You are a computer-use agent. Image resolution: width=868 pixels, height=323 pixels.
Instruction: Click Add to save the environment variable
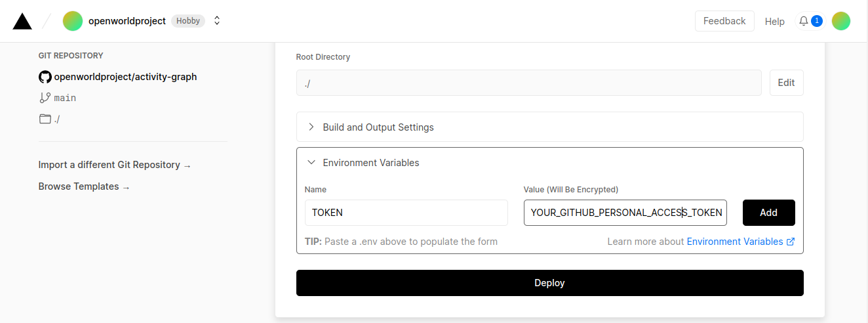pos(768,213)
